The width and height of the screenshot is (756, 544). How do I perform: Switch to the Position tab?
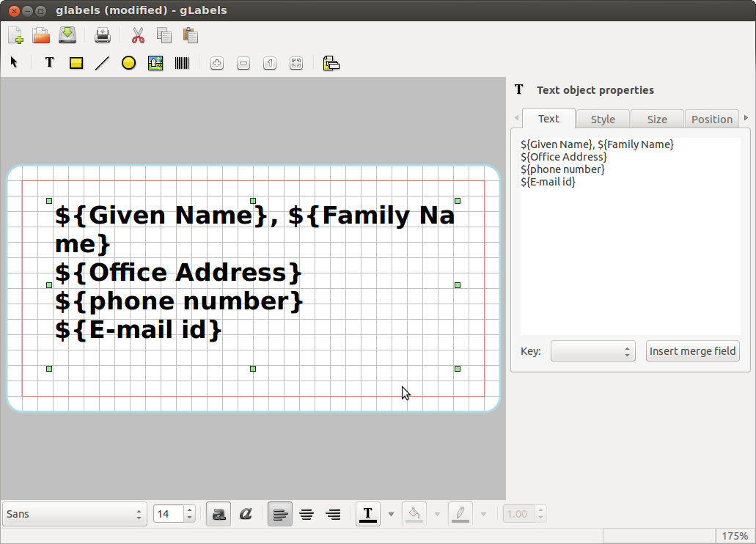point(711,118)
